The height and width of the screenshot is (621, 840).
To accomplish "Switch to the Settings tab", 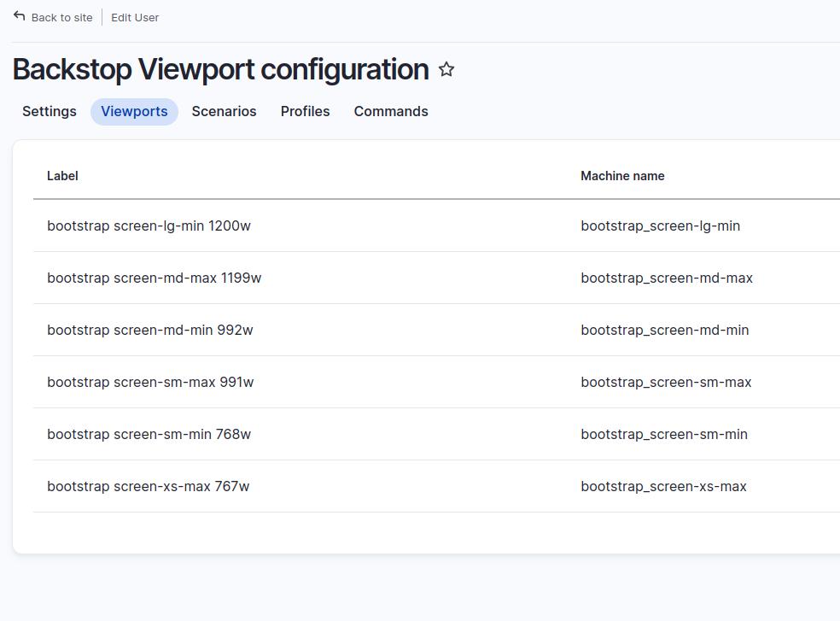I will tap(49, 111).
